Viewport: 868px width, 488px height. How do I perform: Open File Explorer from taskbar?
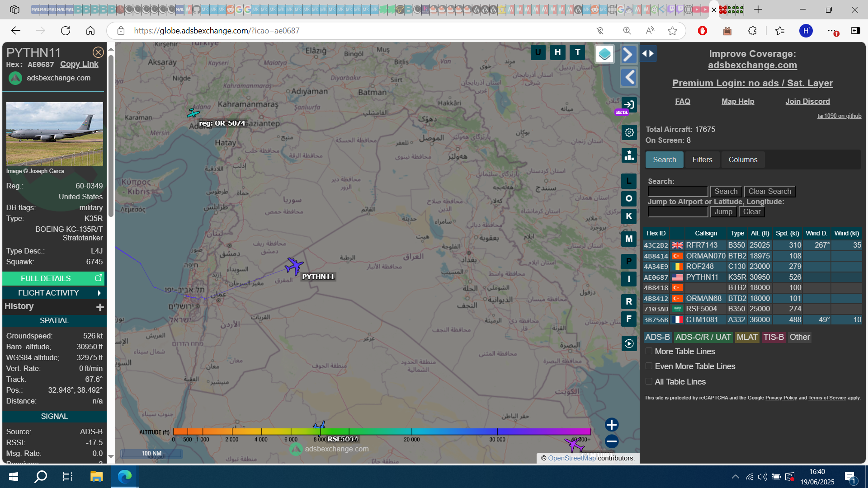(x=96, y=477)
